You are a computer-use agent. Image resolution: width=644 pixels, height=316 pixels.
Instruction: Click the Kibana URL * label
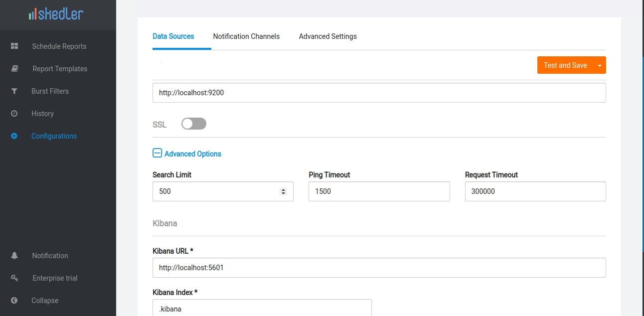click(x=173, y=251)
